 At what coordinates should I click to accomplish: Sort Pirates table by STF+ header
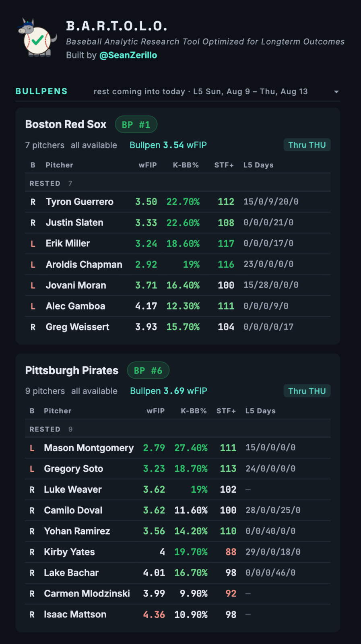[226, 411]
